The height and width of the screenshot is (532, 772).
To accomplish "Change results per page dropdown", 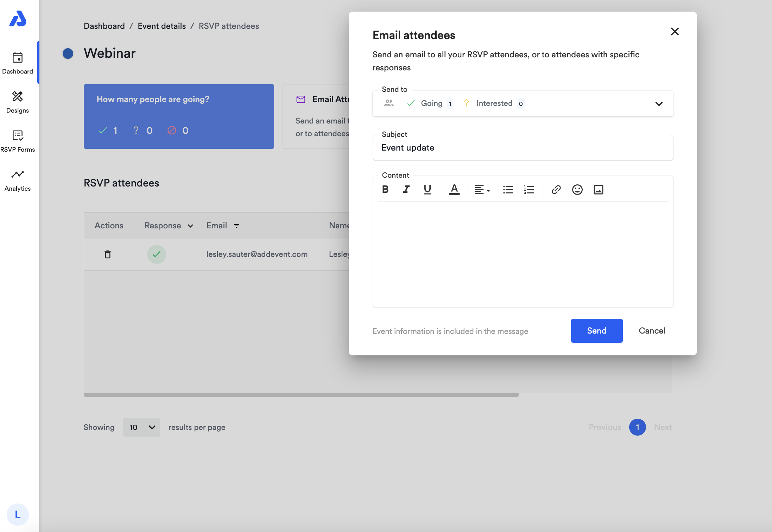I will click(x=141, y=427).
